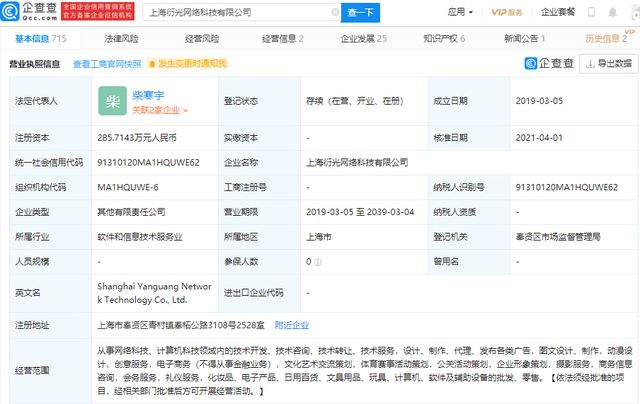Viewport: 640px width, 404px height.
Task: Switch to 经营风险 tab
Action: click(202, 39)
